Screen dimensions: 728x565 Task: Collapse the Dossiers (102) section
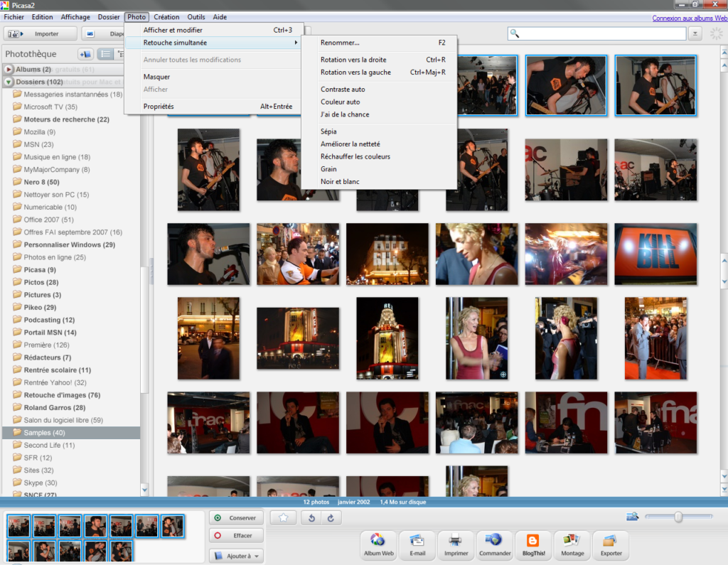pyautogui.click(x=9, y=82)
